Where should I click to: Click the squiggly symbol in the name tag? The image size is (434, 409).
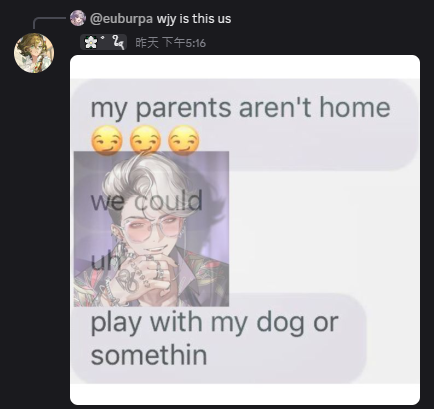pyautogui.click(x=118, y=42)
